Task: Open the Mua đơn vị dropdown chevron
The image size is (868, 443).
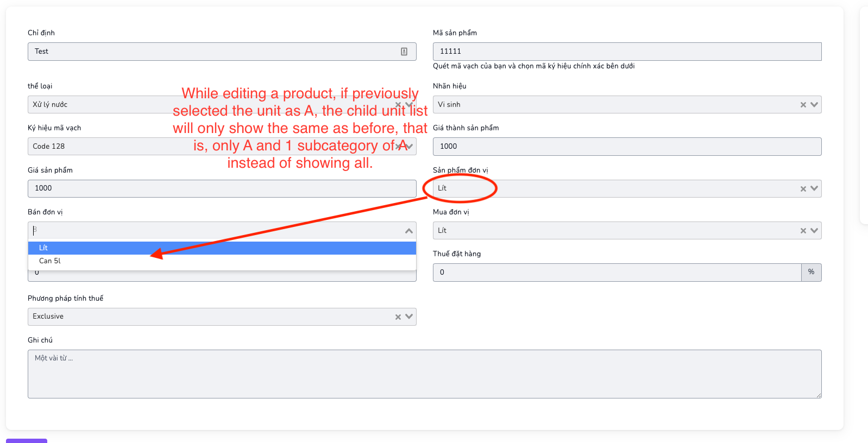Action: 814,231
